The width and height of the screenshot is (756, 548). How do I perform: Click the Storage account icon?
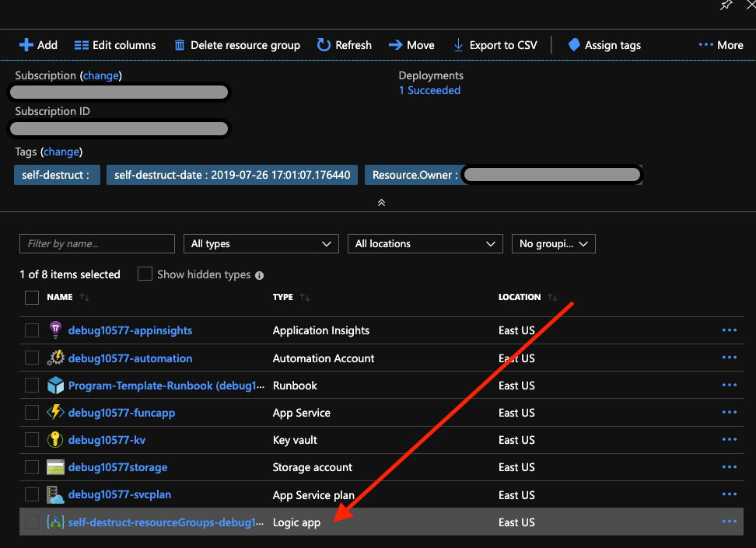[55, 467]
